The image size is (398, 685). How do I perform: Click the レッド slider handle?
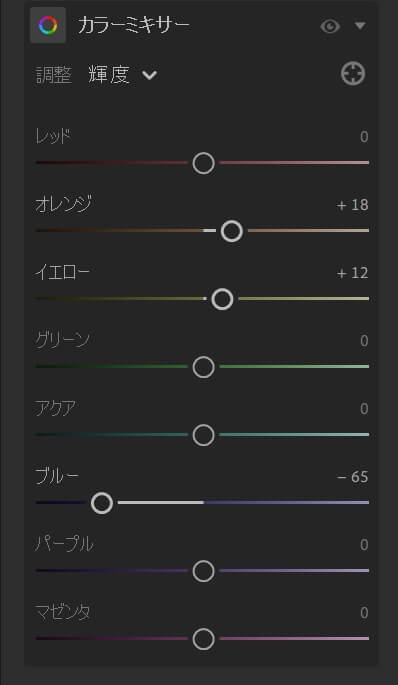tap(204, 163)
